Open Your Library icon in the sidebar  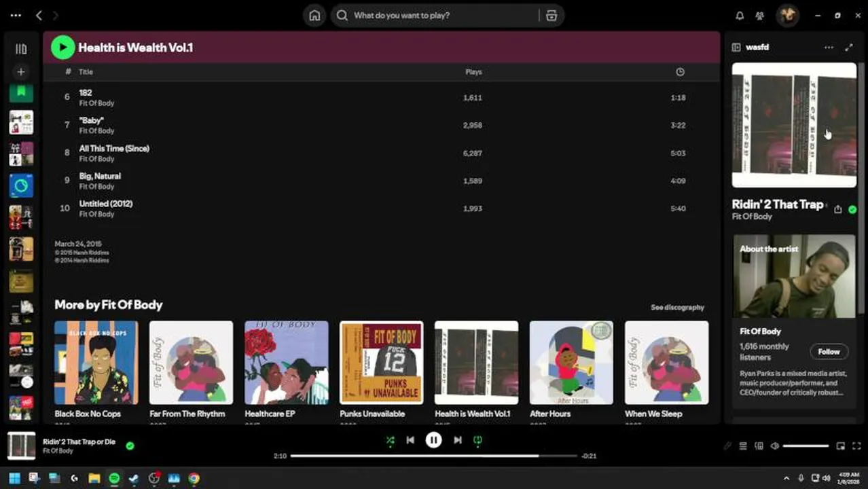[x=21, y=49]
